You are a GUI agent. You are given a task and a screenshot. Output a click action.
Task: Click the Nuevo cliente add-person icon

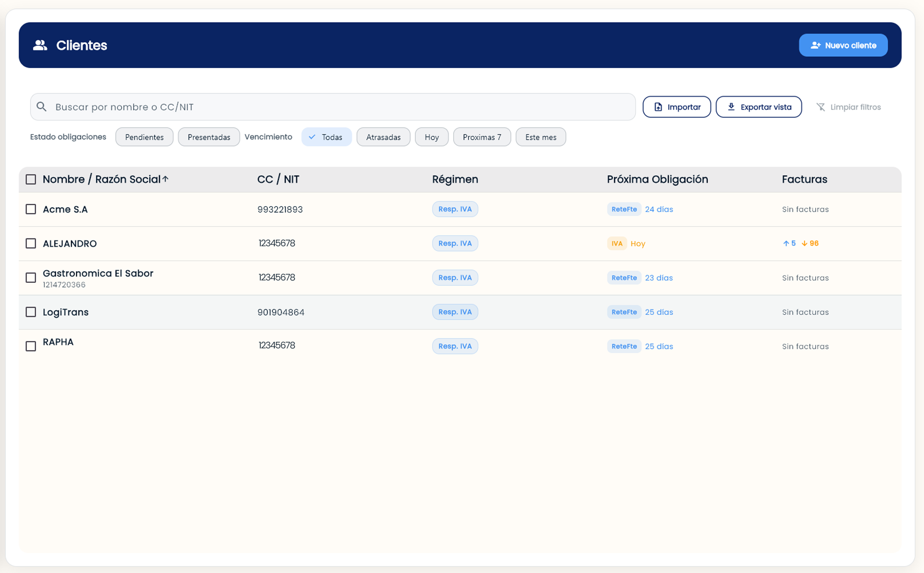coord(815,45)
